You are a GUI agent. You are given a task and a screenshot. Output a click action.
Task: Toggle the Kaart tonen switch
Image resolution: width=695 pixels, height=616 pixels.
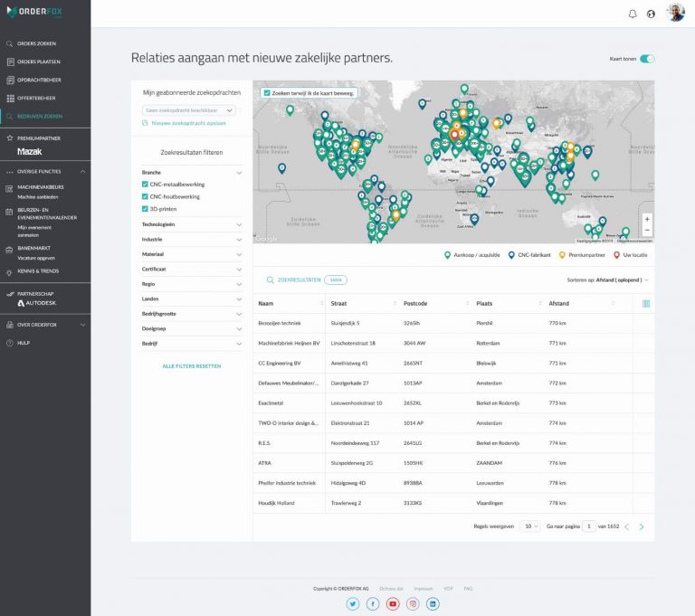pyautogui.click(x=647, y=59)
